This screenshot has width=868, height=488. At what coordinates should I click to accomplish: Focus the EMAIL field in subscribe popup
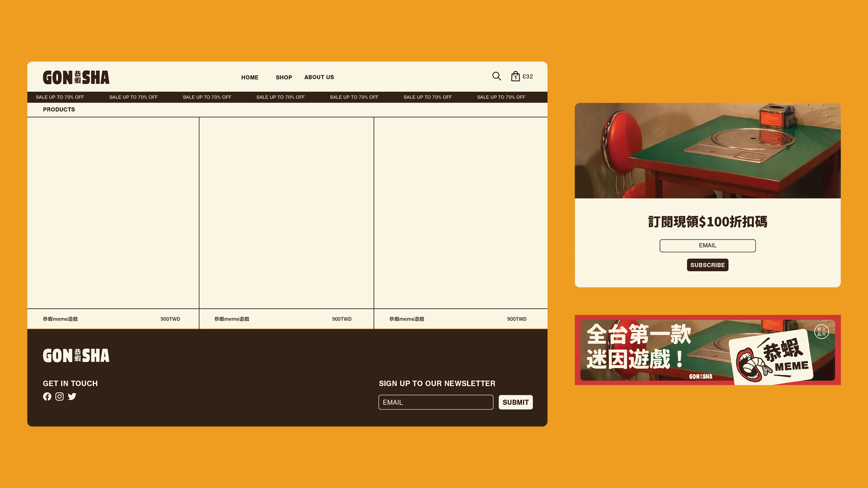(708, 245)
